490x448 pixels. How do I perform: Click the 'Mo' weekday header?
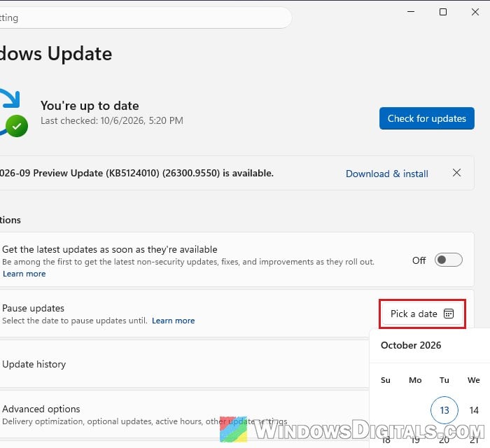[x=415, y=380]
